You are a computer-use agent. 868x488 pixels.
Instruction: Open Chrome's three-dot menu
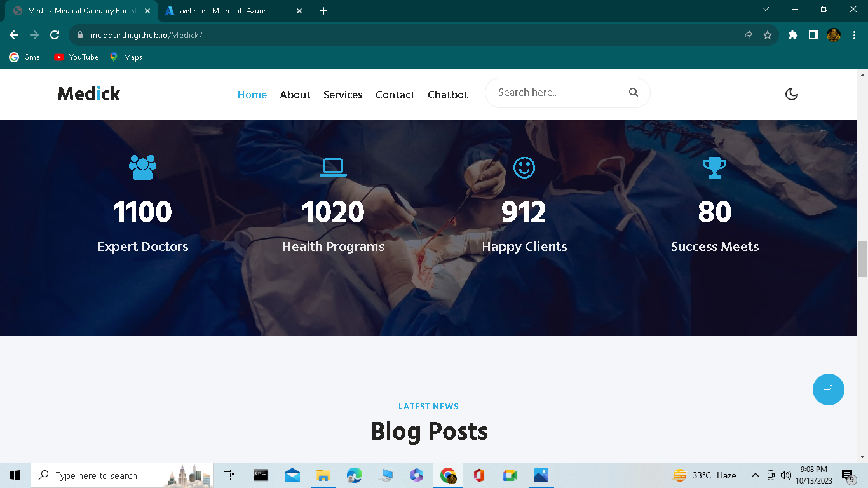tap(853, 35)
